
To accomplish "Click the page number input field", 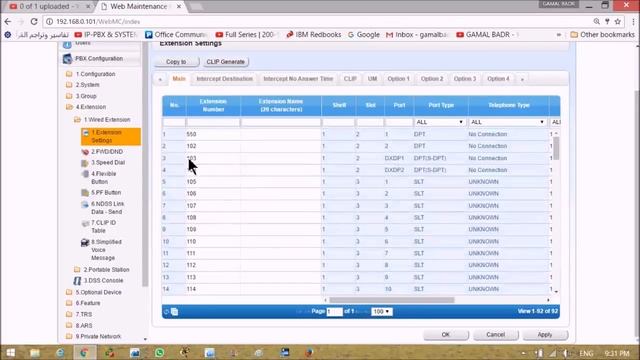I will 334,311.
